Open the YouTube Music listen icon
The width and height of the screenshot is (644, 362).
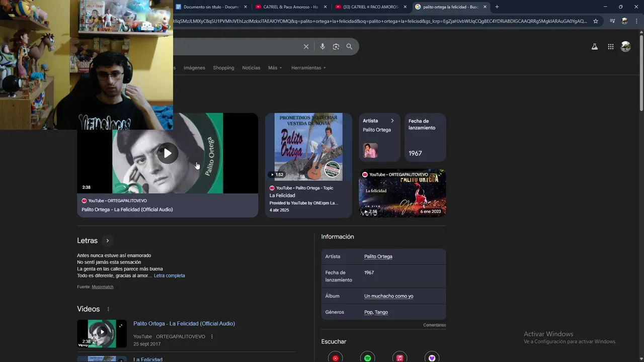pyautogui.click(x=335, y=357)
